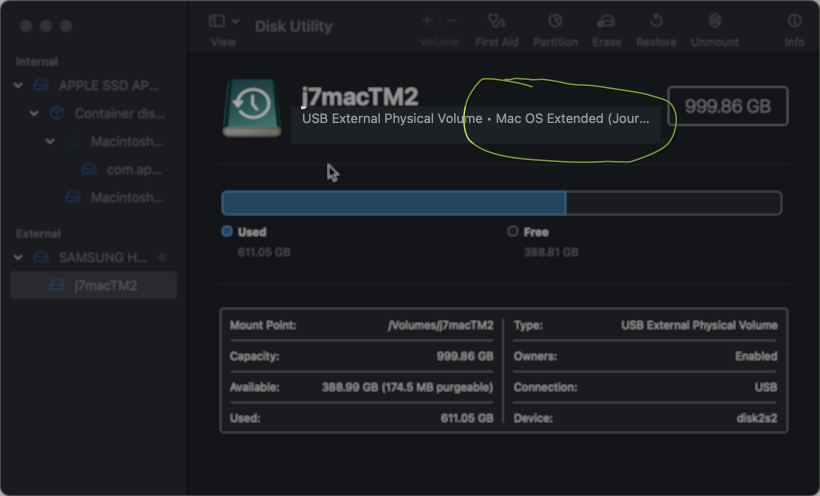The image size is (820, 496).
Task: Click the Mac OS Extended format subtitle
Action: click(573, 119)
